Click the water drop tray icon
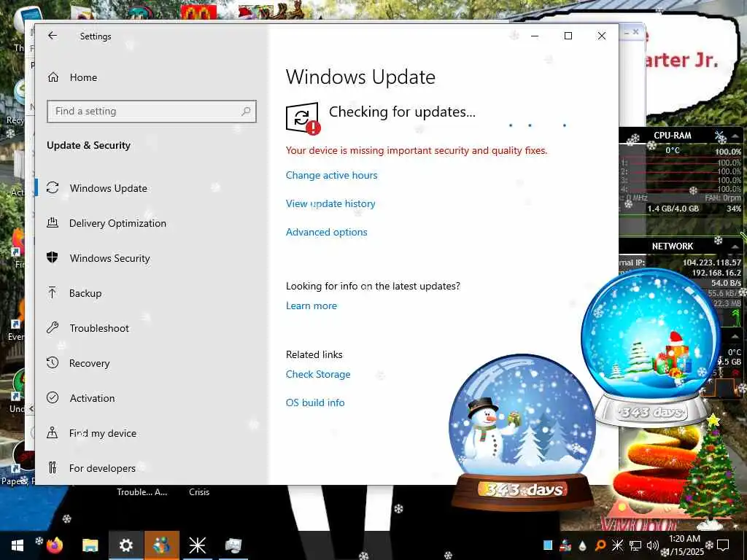Image resolution: width=747 pixels, height=560 pixels. [583, 545]
